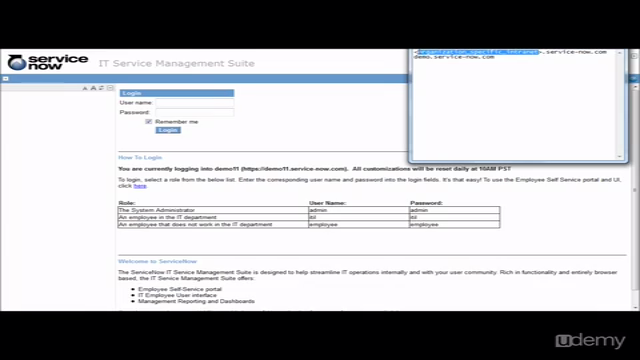Viewport: 640px width, 360px height.
Task: Click the 'employee' User Name cell
Action: [x=359, y=224]
